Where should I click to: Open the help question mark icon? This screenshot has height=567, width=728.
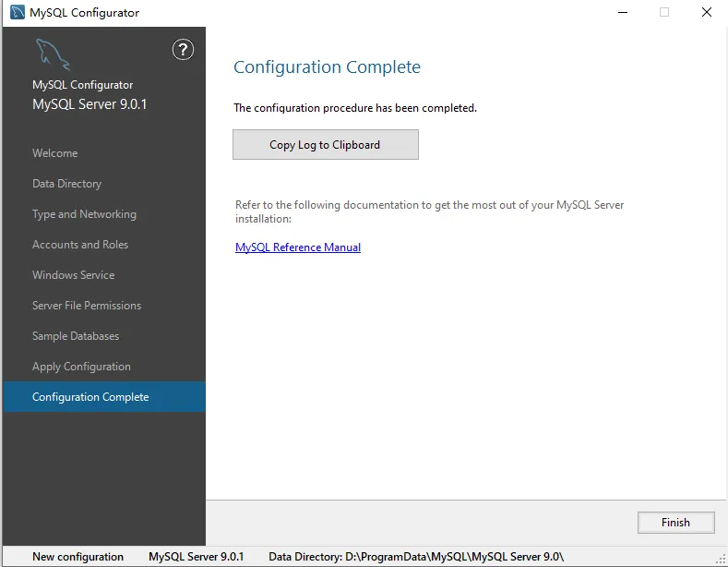[183, 49]
